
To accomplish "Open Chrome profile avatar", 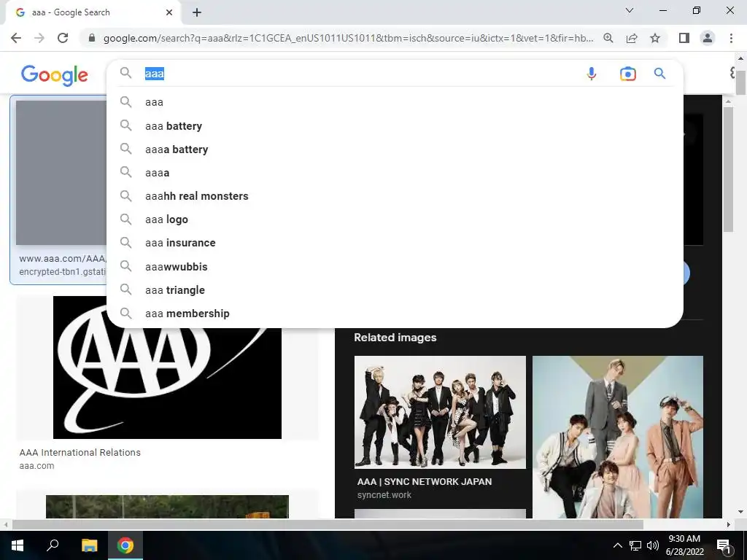I will pyautogui.click(x=708, y=38).
